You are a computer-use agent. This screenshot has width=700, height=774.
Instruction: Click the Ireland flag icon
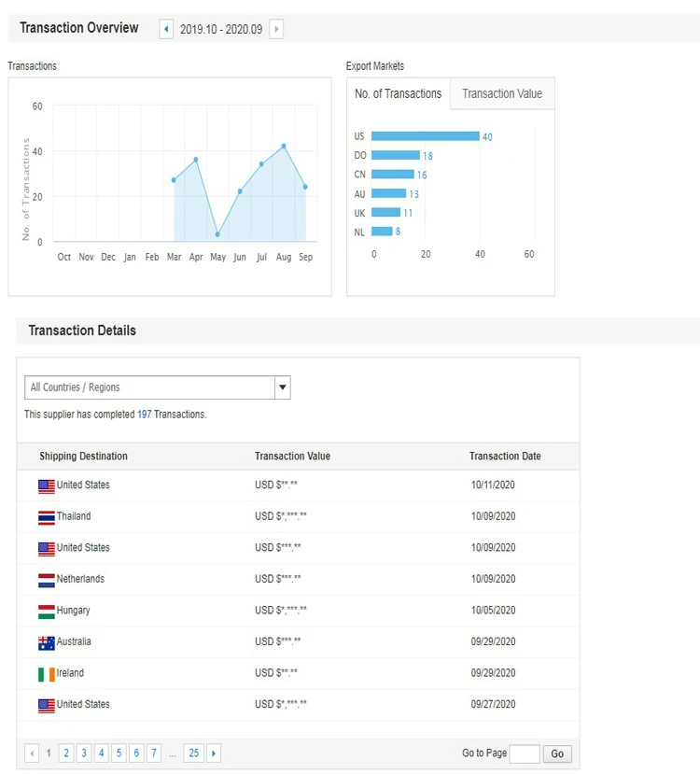(47, 674)
